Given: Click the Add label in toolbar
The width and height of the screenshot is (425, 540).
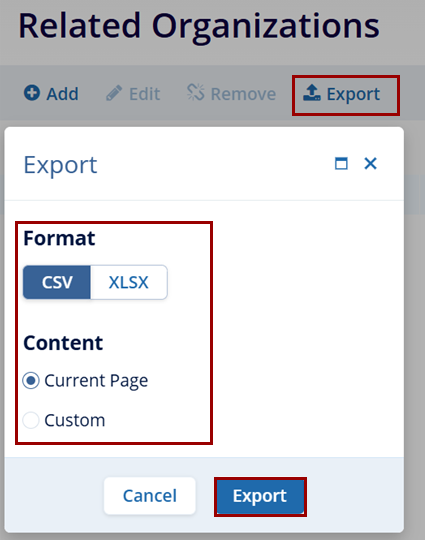Looking at the screenshot, I should (63, 94).
